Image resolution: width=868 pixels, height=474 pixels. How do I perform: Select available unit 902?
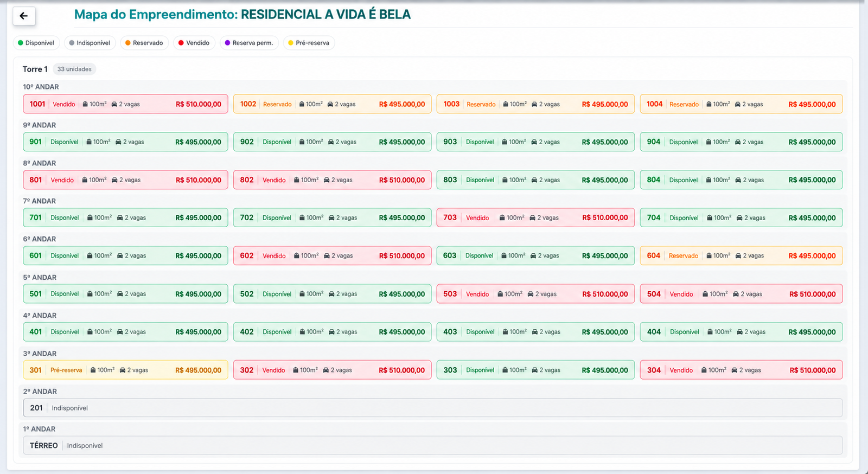point(333,142)
